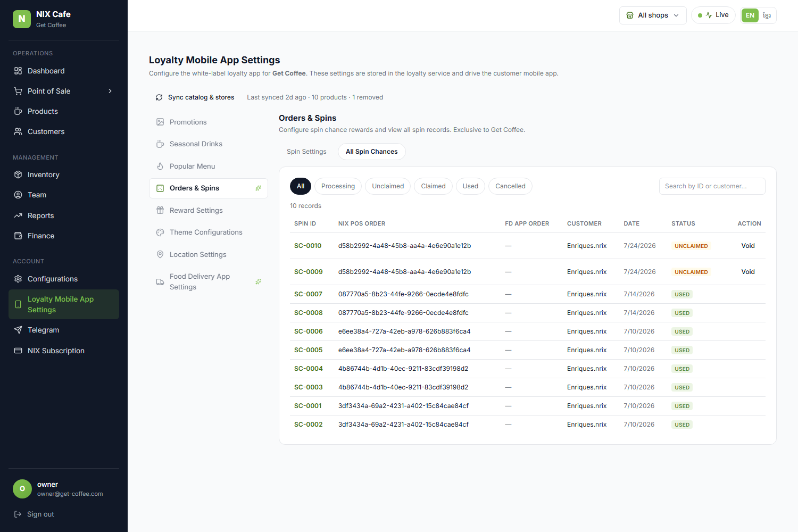Click the Sign out icon

point(18,514)
